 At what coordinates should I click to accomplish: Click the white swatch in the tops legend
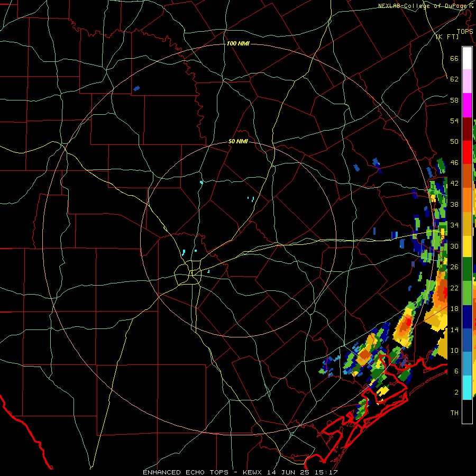coord(467,58)
